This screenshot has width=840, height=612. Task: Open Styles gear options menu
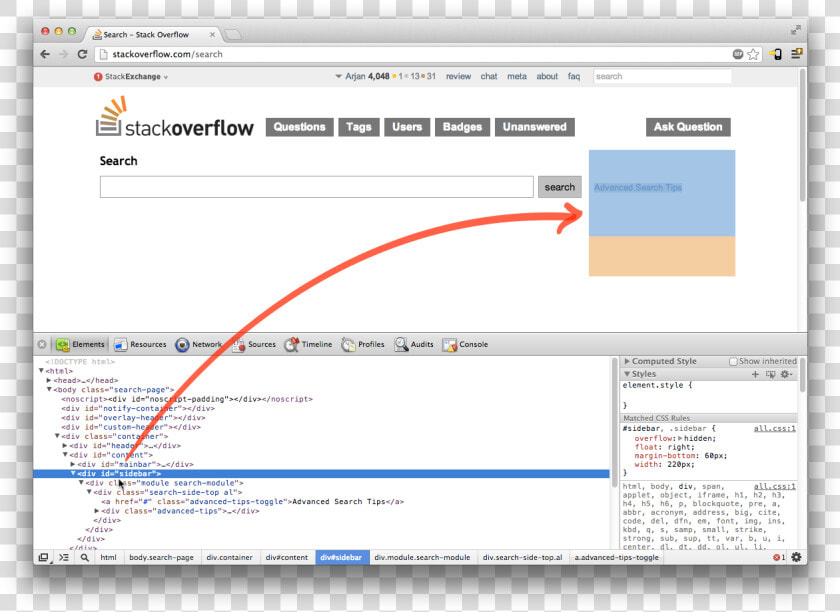pos(786,374)
